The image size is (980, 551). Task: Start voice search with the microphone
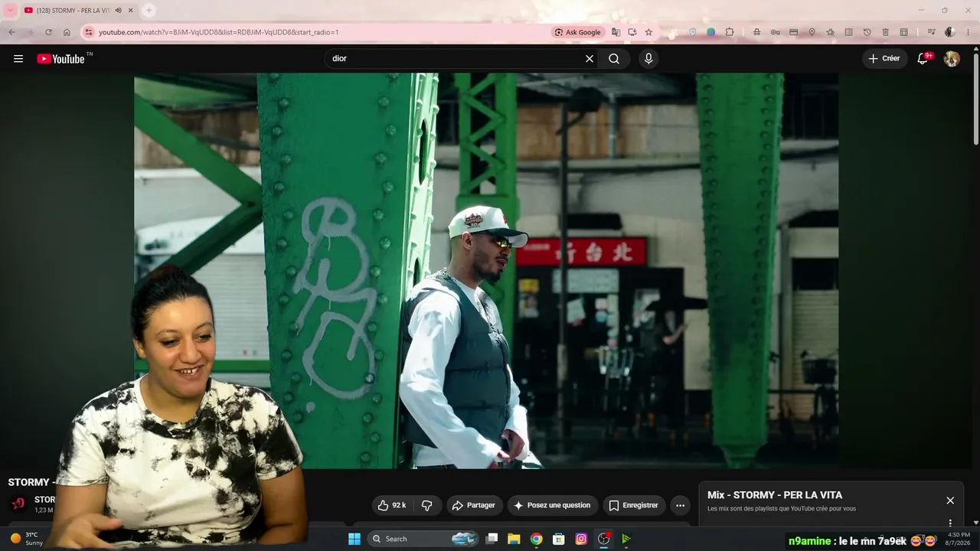(x=648, y=59)
